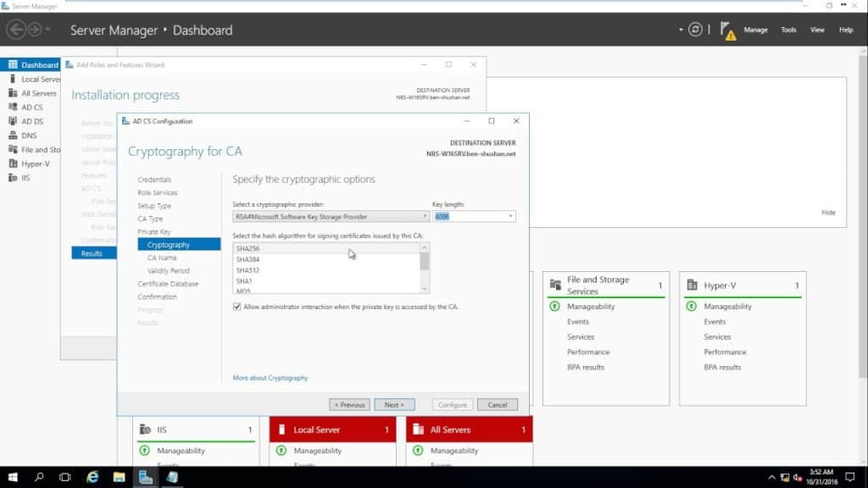Open Hyper-V in the sidebar
Viewport: 868px width, 488px height.
pos(31,164)
